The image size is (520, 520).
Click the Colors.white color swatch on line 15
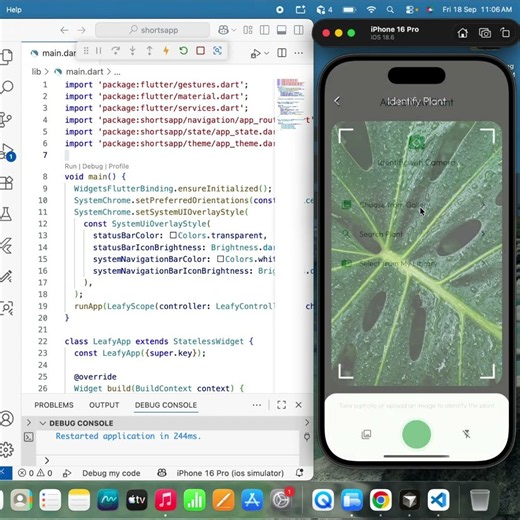pyautogui.click(x=220, y=259)
